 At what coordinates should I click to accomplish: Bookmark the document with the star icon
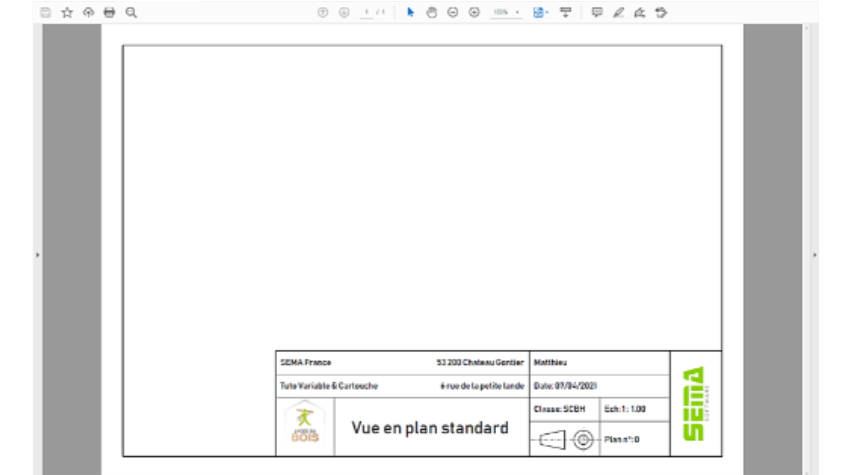[67, 12]
